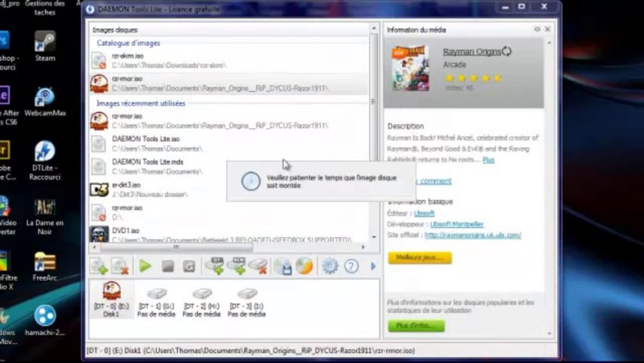Select the DAEMON Tools Lite.mds entry
644x363 pixels.
click(x=229, y=167)
